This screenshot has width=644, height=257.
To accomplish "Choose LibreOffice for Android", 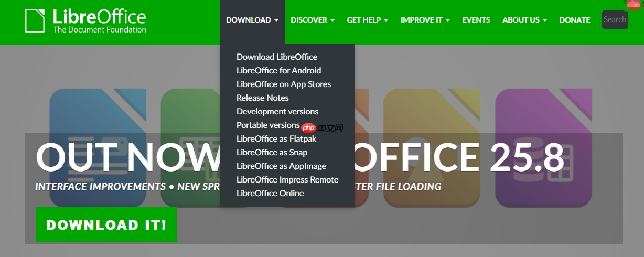I will [278, 70].
